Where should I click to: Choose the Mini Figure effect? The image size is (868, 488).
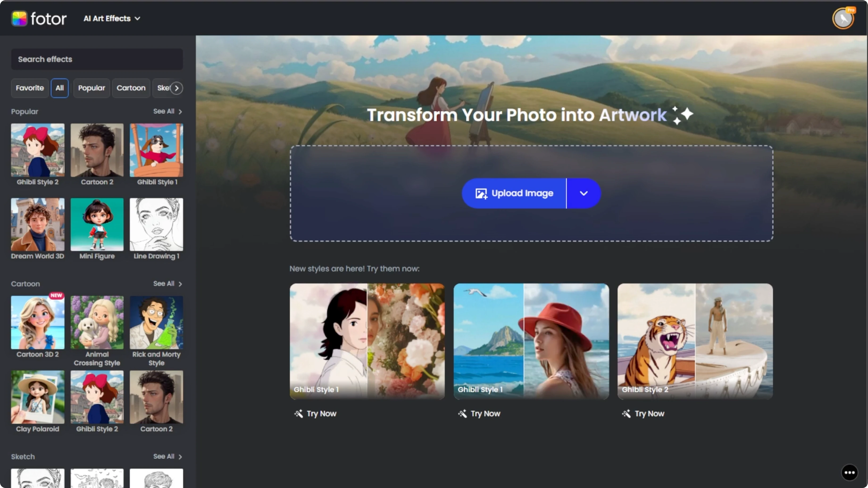pyautogui.click(x=97, y=229)
